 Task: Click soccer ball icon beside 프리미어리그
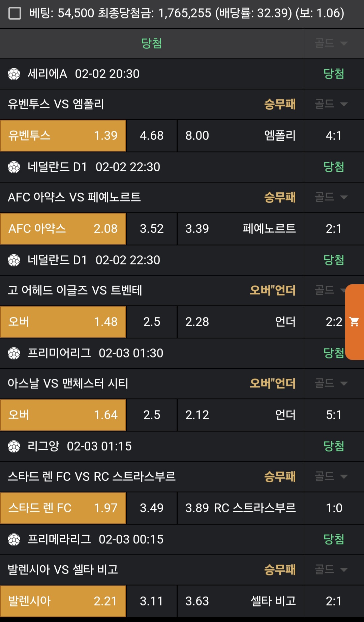[14, 353]
